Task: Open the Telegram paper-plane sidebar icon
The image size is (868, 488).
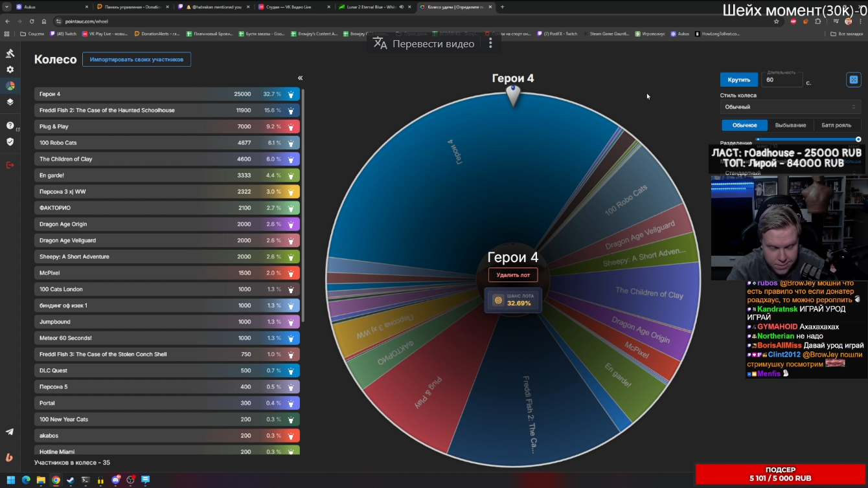Action: click(x=10, y=432)
